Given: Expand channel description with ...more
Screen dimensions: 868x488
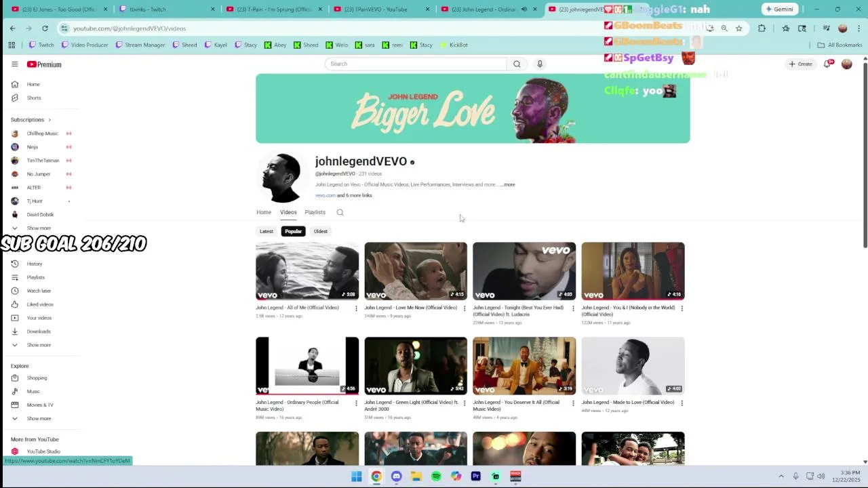Looking at the screenshot, I should (x=508, y=184).
